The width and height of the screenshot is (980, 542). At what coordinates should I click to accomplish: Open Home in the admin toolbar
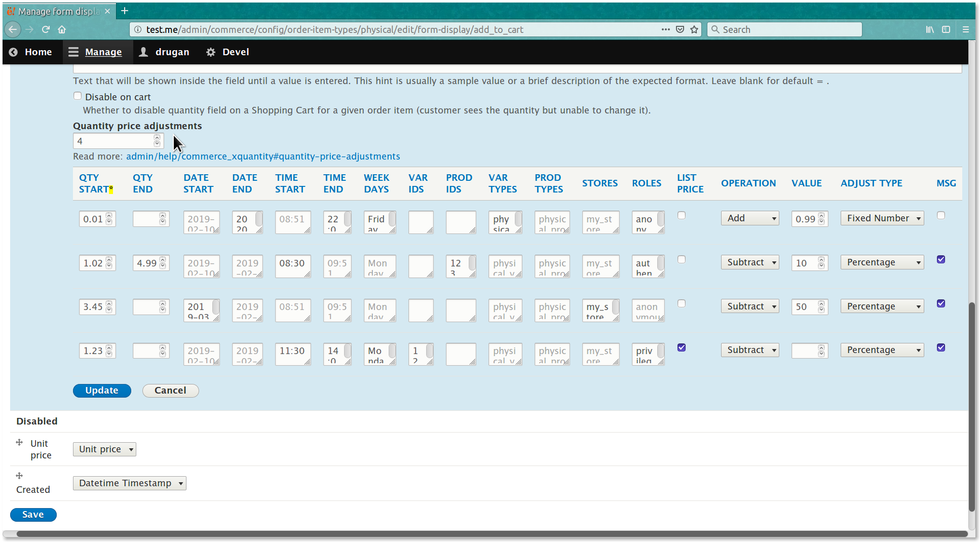(x=38, y=52)
